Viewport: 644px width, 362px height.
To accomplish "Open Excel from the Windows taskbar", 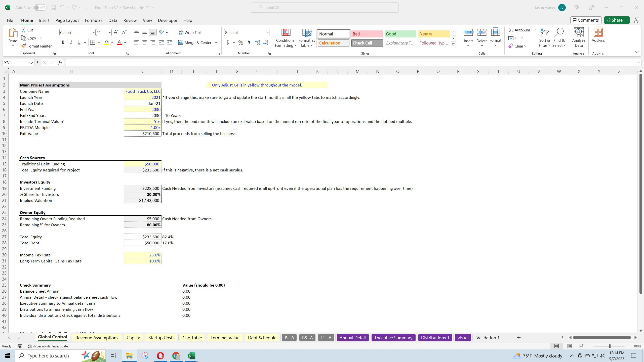I will click(x=191, y=356).
